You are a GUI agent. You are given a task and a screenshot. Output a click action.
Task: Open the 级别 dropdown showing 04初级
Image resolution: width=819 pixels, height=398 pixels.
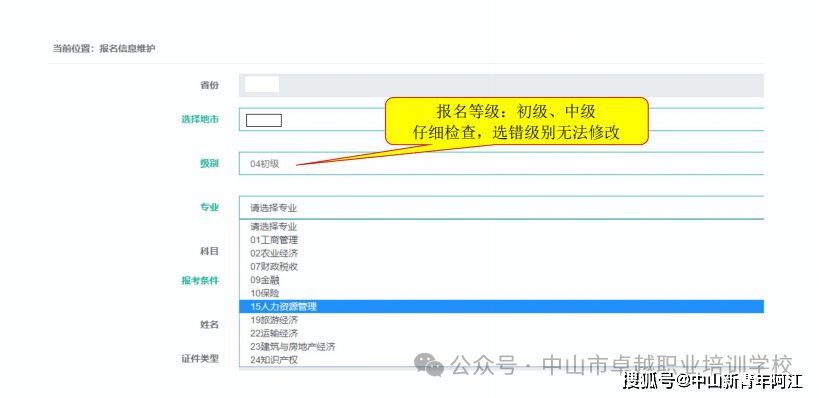click(501, 163)
